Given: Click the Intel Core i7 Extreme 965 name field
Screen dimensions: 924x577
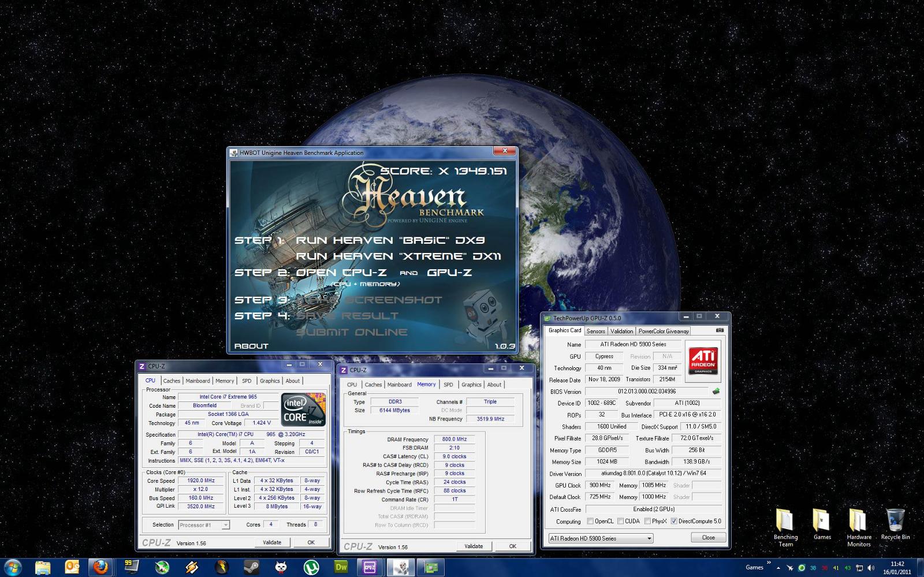Looking at the screenshot, I should click(x=228, y=397).
